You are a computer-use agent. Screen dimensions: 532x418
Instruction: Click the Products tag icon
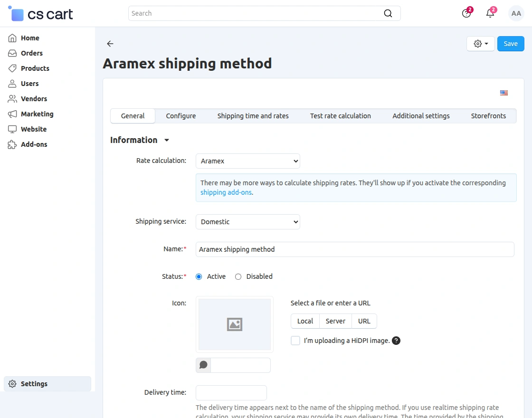(x=12, y=68)
